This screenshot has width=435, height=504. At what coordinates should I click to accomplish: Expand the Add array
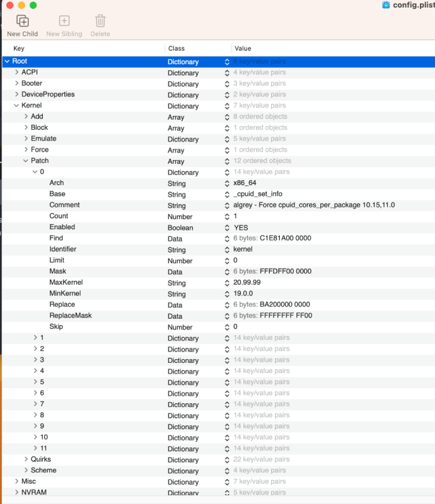click(x=26, y=117)
